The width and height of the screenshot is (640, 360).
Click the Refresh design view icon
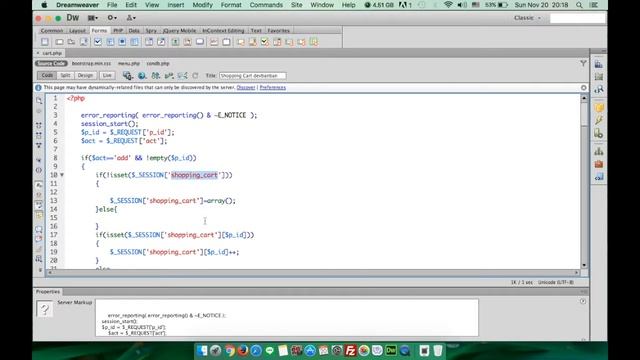click(x=196, y=76)
